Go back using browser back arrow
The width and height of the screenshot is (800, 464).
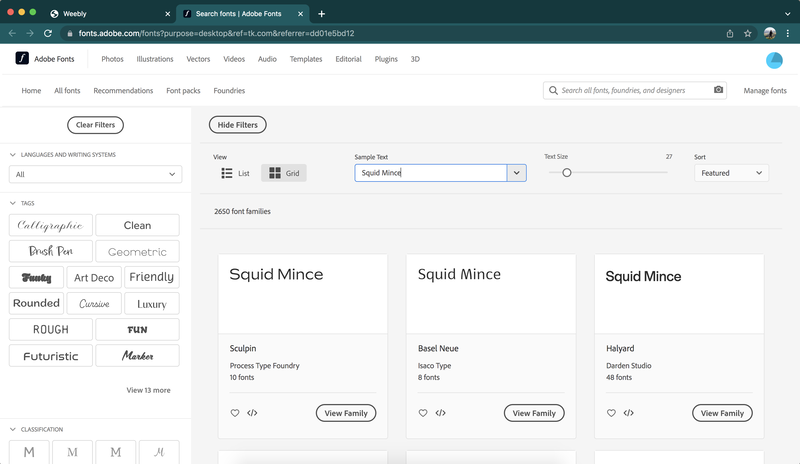point(12,33)
